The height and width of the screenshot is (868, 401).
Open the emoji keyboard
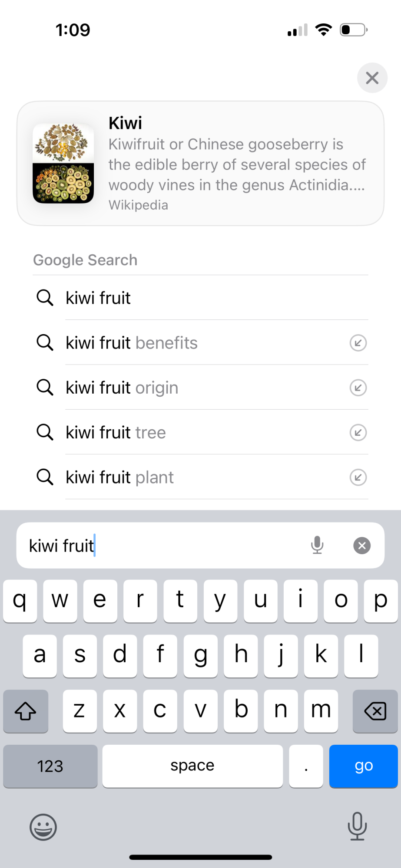43,827
